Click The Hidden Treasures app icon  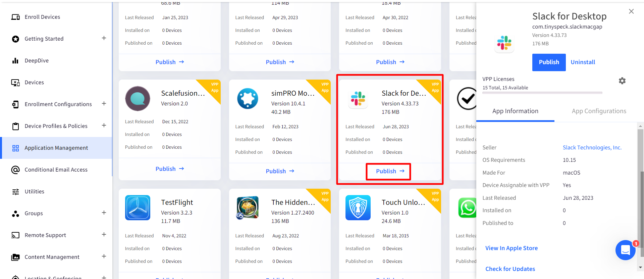click(248, 207)
